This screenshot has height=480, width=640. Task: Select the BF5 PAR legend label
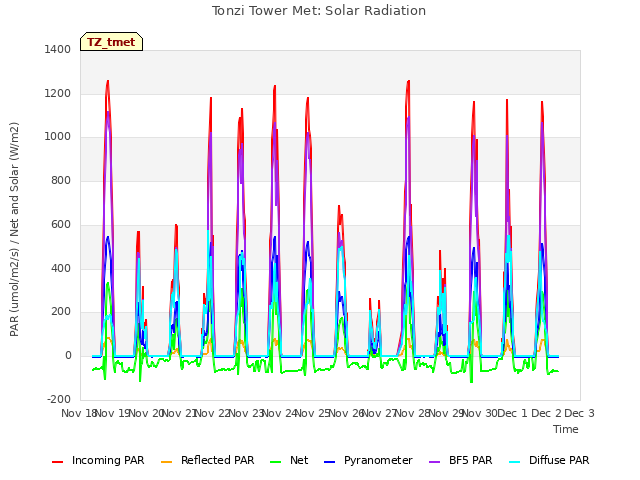point(471,460)
